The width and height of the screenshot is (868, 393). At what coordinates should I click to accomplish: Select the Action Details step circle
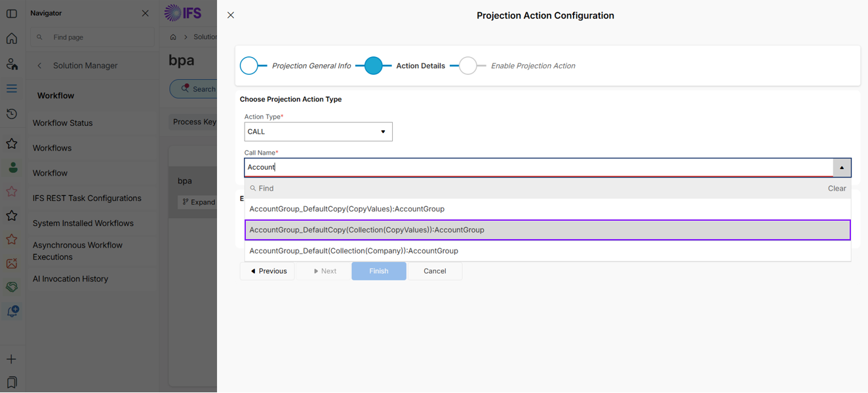click(x=374, y=65)
